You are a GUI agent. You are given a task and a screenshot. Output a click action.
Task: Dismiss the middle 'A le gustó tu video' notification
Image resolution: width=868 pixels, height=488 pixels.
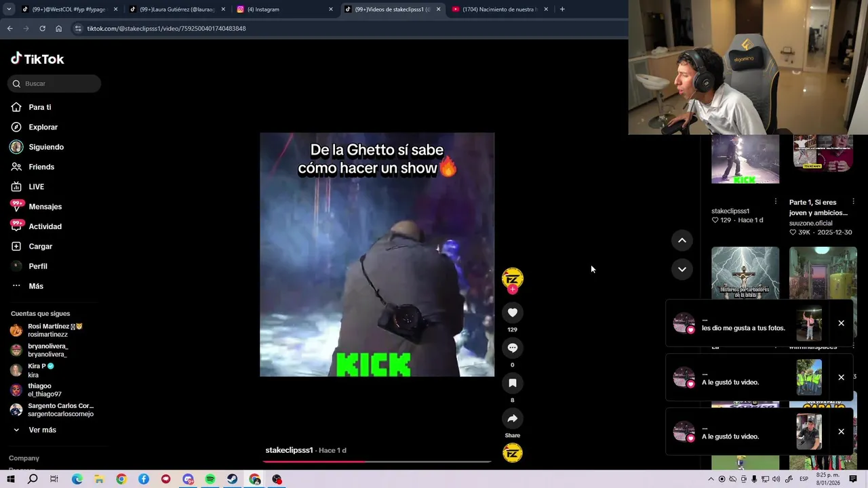(841, 378)
